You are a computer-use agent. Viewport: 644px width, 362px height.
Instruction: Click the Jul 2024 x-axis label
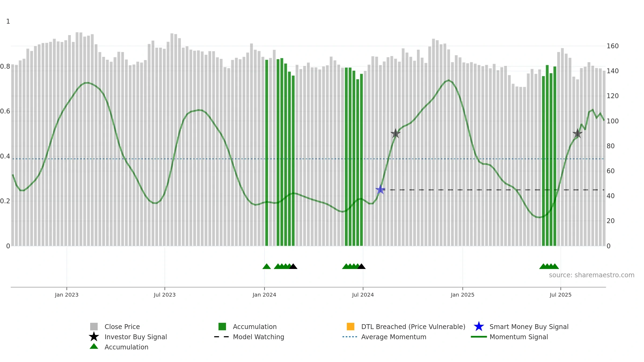[363, 295]
